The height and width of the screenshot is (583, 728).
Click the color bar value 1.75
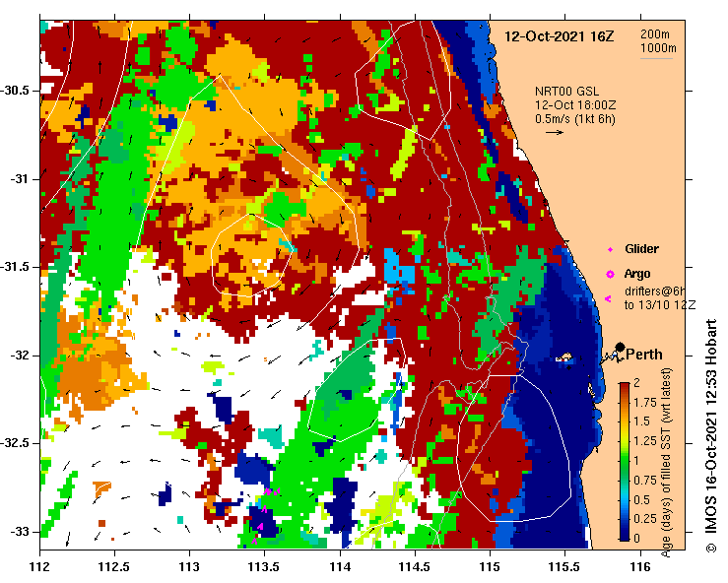(x=645, y=403)
